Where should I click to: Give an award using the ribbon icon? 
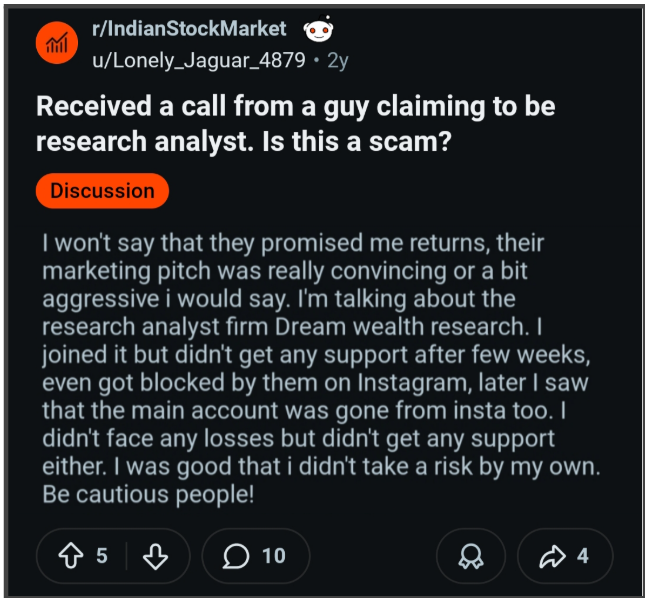[471, 556]
